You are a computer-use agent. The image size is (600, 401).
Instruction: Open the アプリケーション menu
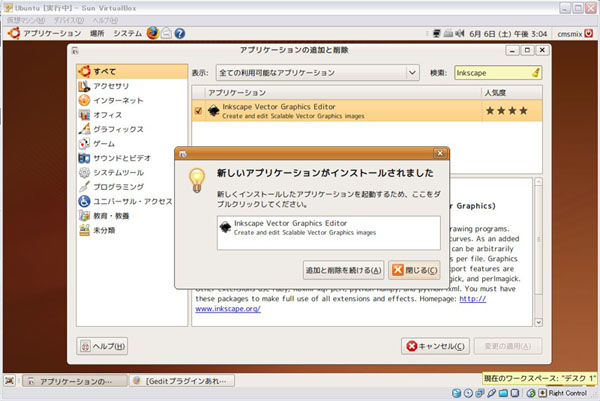click(x=52, y=33)
